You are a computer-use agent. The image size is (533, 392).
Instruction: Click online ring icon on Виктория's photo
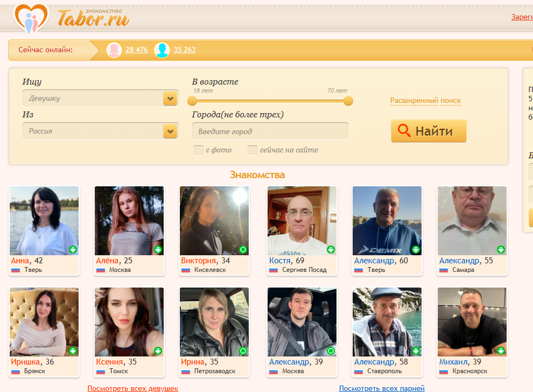[243, 249]
